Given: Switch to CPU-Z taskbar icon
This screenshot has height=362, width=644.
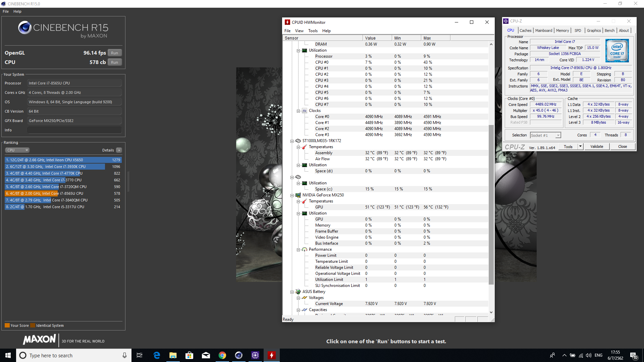Looking at the screenshot, I should tap(255, 355).
